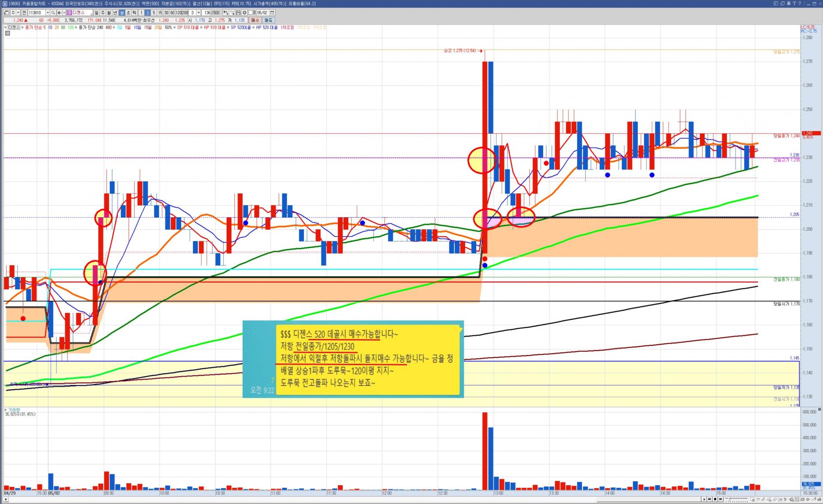This screenshot has width=823, height=504.
Task: Adjust the replay speed slider
Action: pyautogui.click(x=730, y=499)
